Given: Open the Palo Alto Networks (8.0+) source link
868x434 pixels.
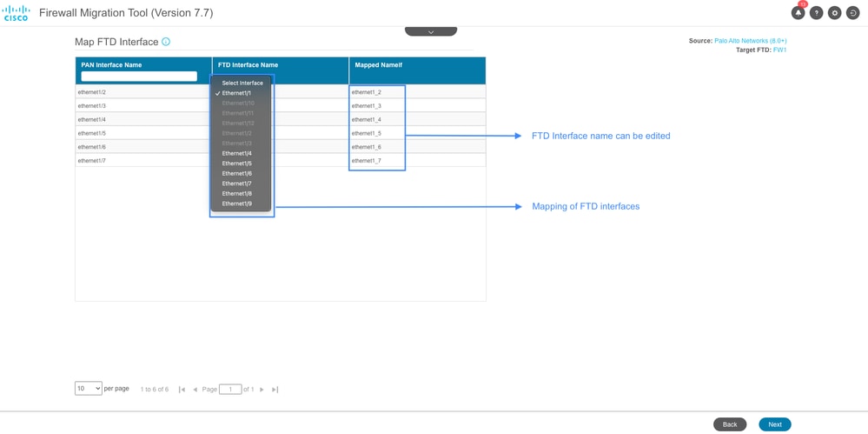Looking at the screenshot, I should click(x=750, y=41).
